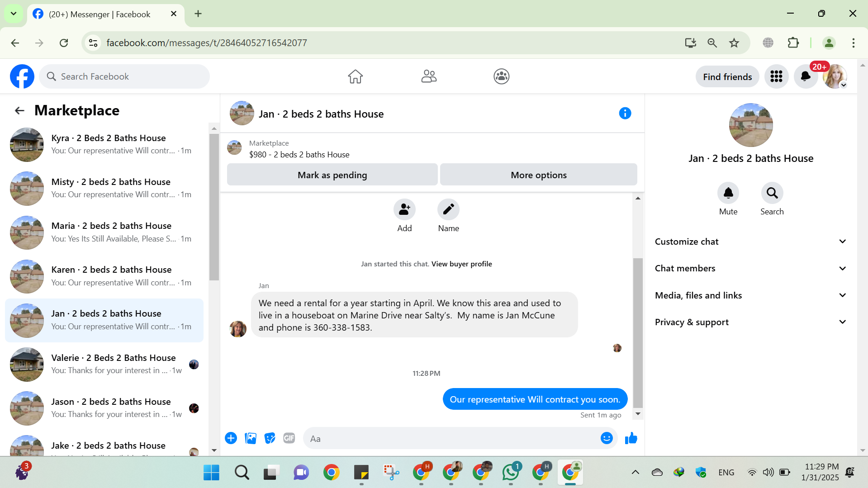868x488 pixels.
Task: Mark the listing as pending
Action: point(332,175)
